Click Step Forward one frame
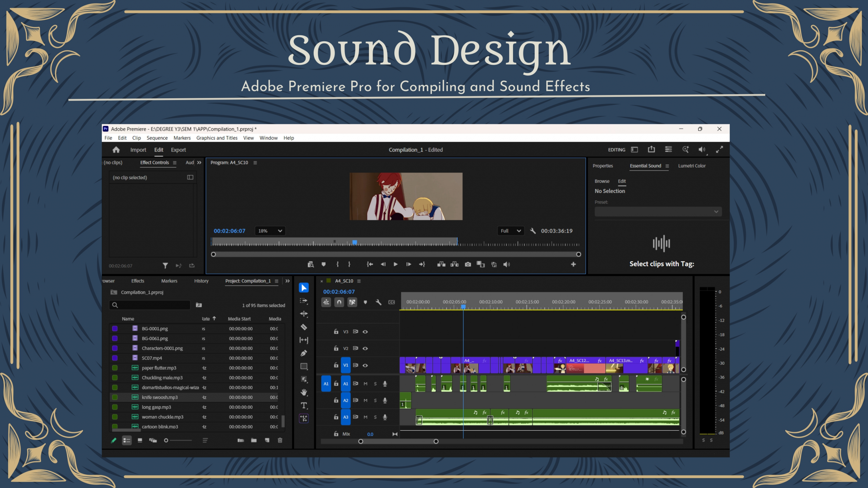The height and width of the screenshot is (488, 868). [409, 264]
